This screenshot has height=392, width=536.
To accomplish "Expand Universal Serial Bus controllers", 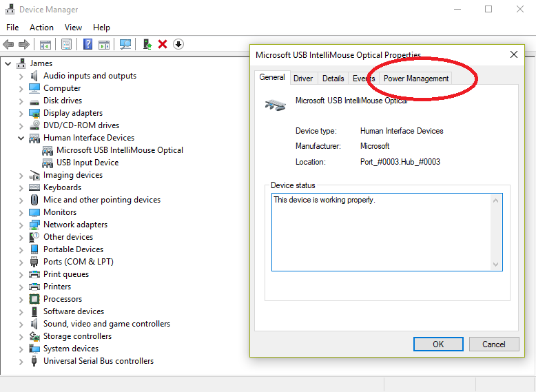I will pyautogui.click(x=21, y=361).
